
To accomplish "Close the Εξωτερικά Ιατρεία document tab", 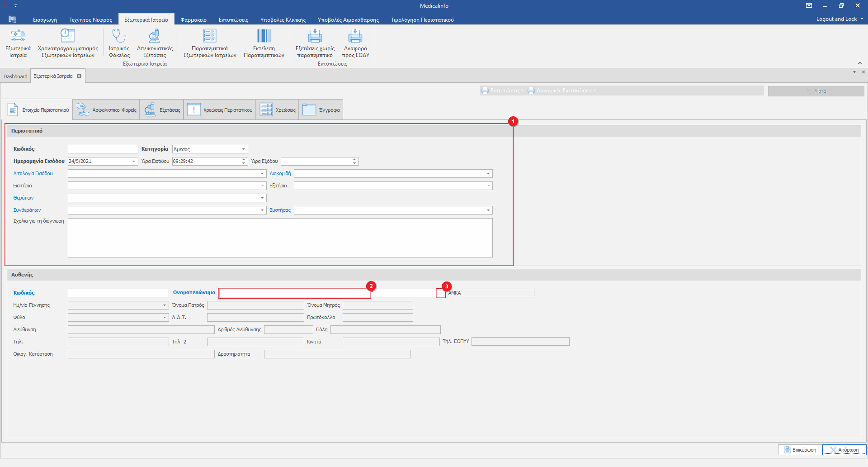I will coord(79,76).
